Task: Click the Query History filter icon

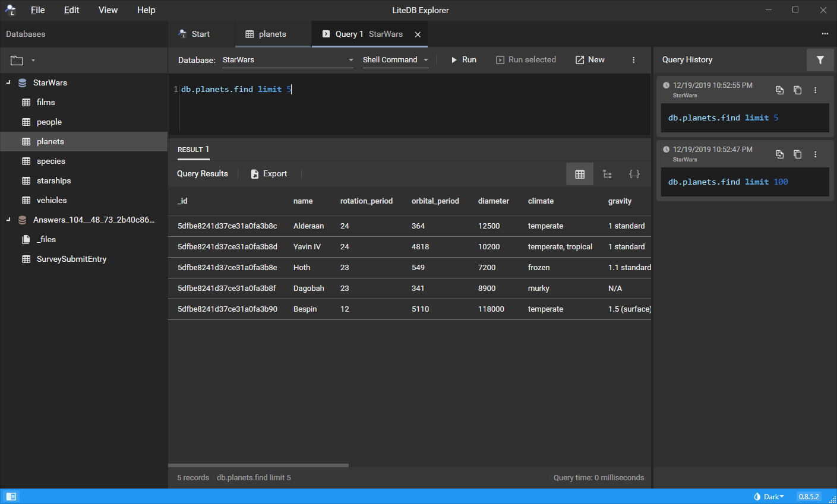Action: coord(820,60)
